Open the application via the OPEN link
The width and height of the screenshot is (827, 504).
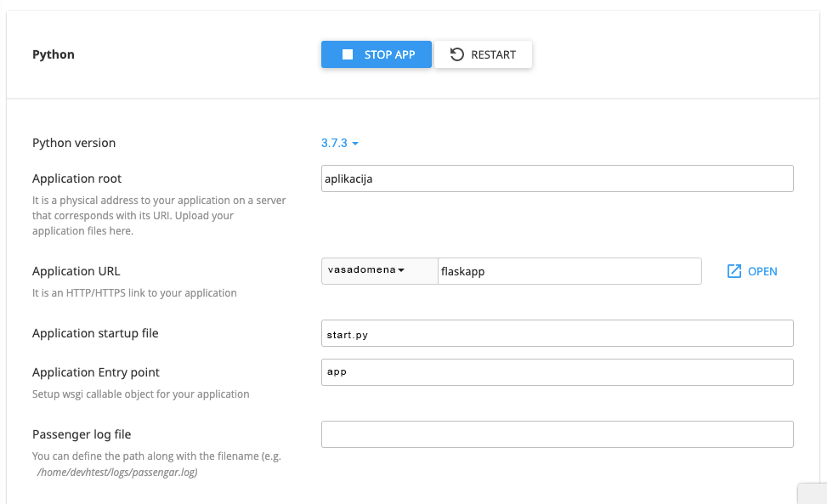coord(762,271)
